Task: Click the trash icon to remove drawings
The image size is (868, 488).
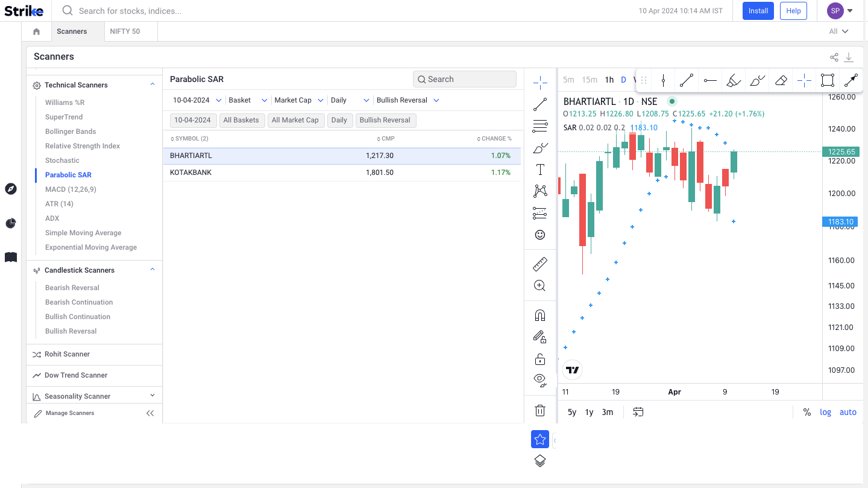Action: (540, 411)
